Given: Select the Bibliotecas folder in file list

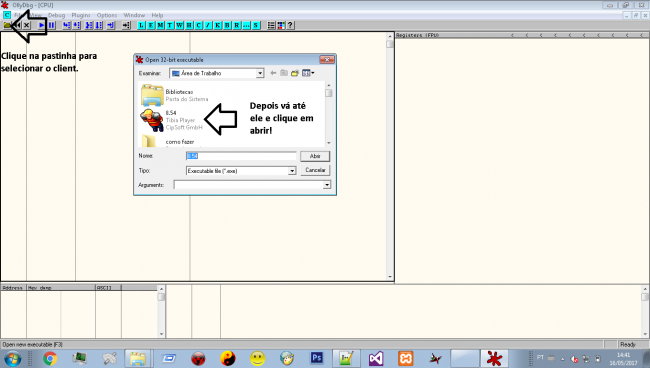Looking at the screenshot, I should point(175,95).
